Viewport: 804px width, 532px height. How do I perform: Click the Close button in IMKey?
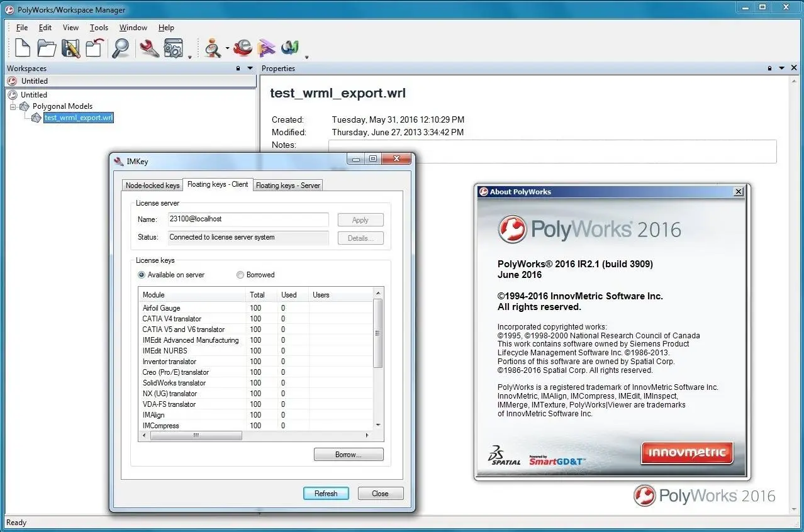[x=381, y=494]
